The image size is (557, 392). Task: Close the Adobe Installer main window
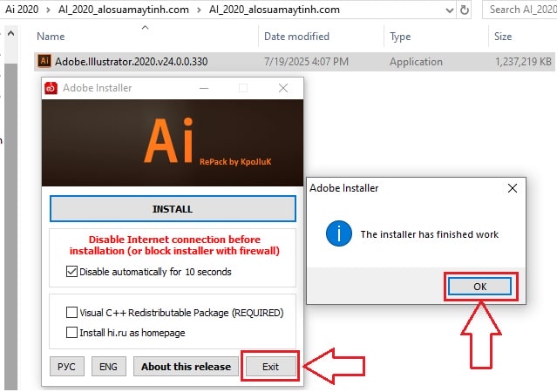point(283,88)
